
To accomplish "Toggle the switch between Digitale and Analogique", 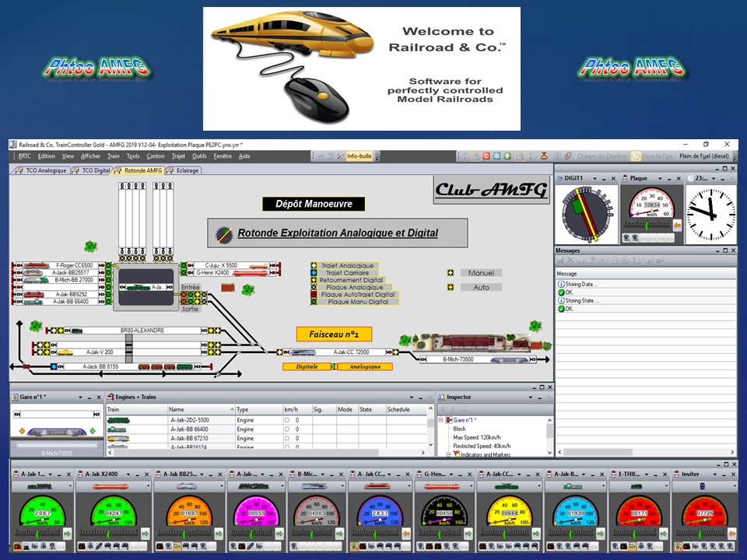I will 334,366.
